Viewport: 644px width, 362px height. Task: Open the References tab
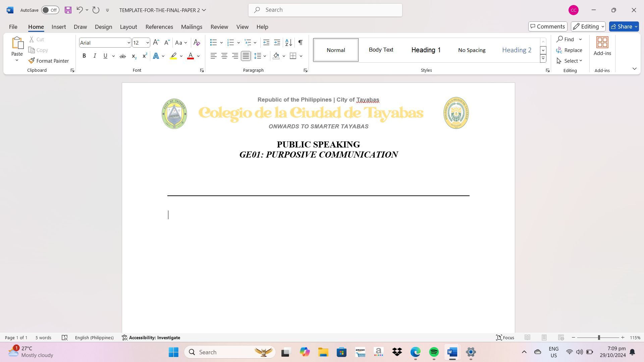point(159,27)
